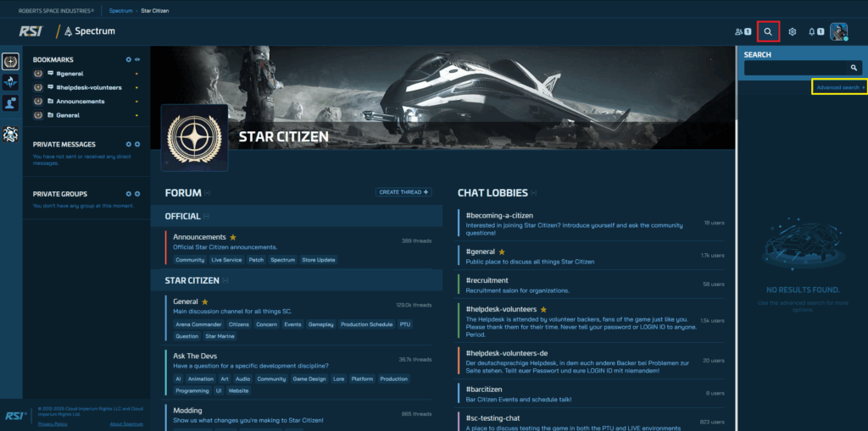Toggle the star next to Announcements forum
Screen dimensions: 868x431
[233, 237]
